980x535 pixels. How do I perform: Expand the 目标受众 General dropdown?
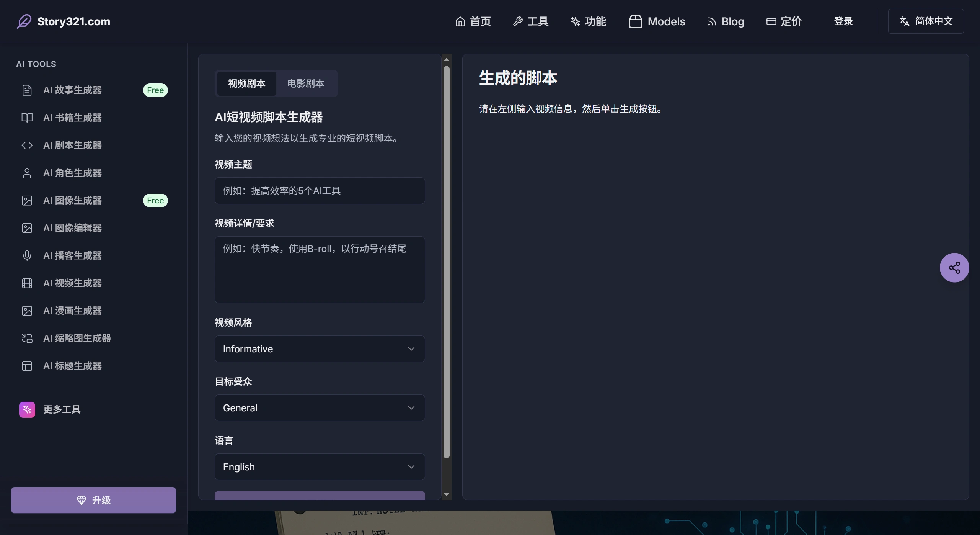coord(320,407)
